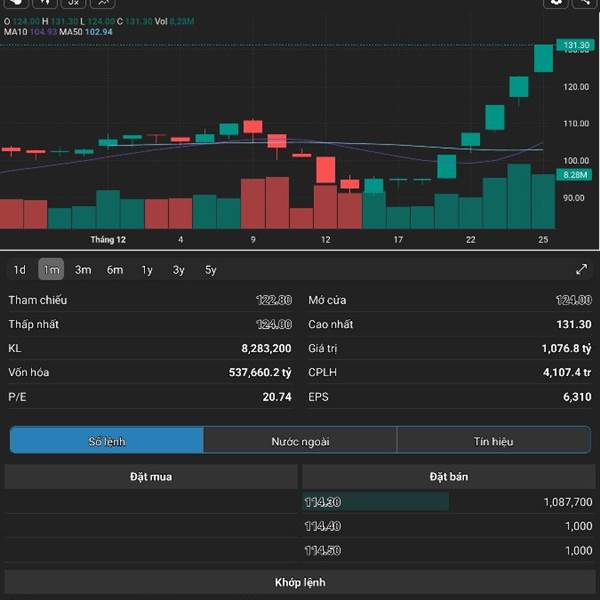Open the fx indicators tool
The image size is (600, 600).
point(74,3)
